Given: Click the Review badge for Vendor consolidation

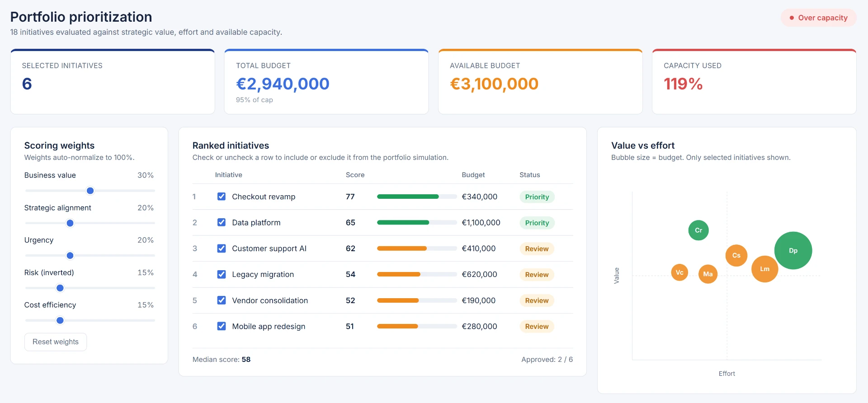Looking at the screenshot, I should (537, 300).
